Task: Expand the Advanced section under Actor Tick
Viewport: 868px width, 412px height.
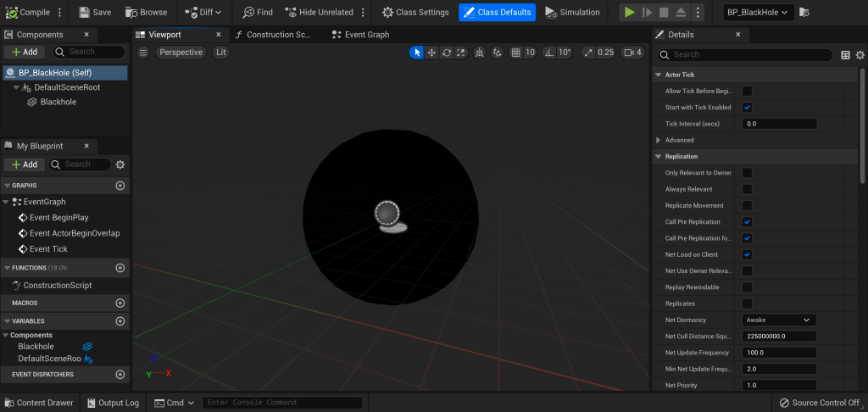Action: (659, 140)
